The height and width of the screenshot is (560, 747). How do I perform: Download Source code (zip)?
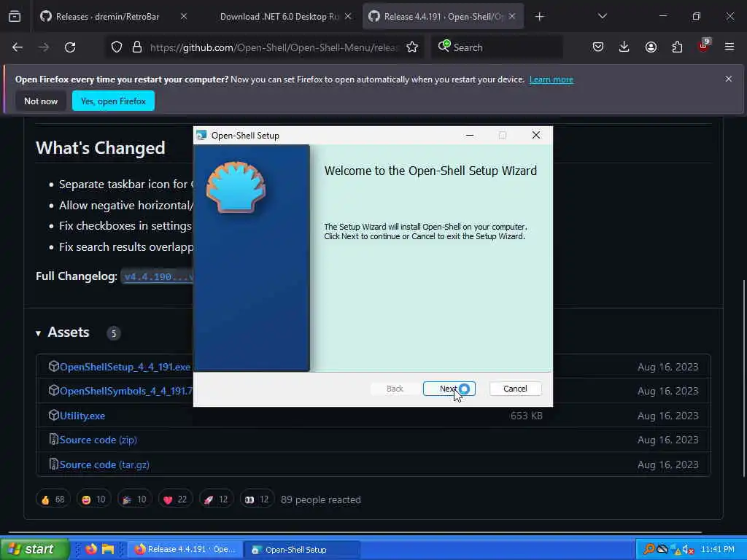(x=98, y=440)
